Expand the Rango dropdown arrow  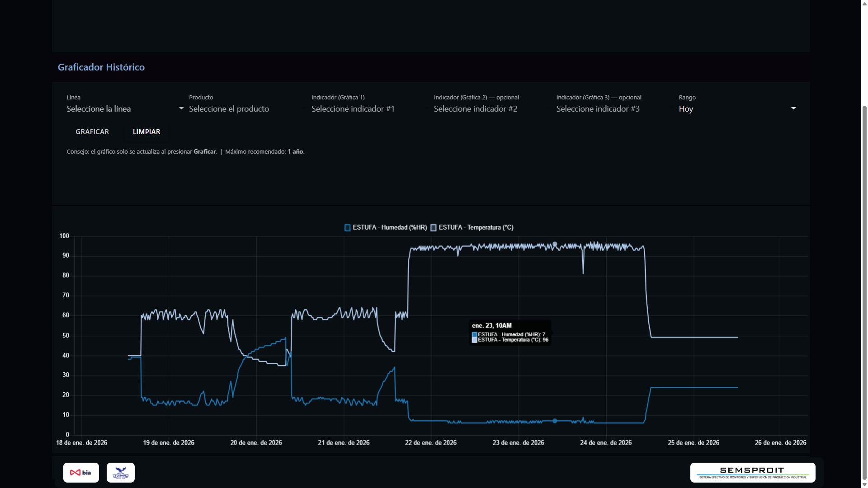coord(793,108)
